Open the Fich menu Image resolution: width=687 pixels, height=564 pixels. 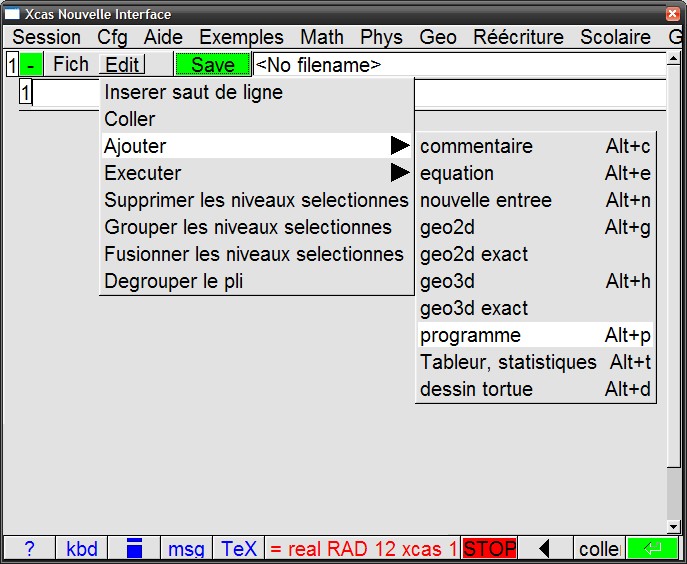point(71,65)
